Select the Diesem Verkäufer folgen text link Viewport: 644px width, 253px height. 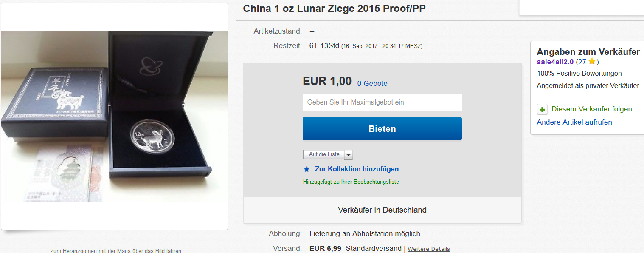pos(592,109)
